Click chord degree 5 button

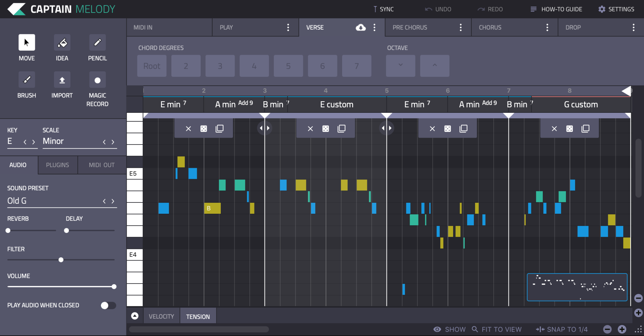click(x=288, y=66)
